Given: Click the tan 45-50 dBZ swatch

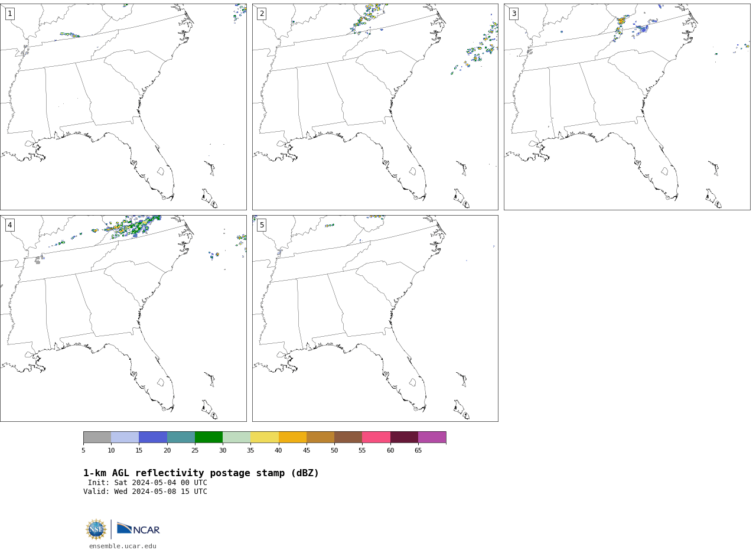Looking at the screenshot, I should [321, 437].
